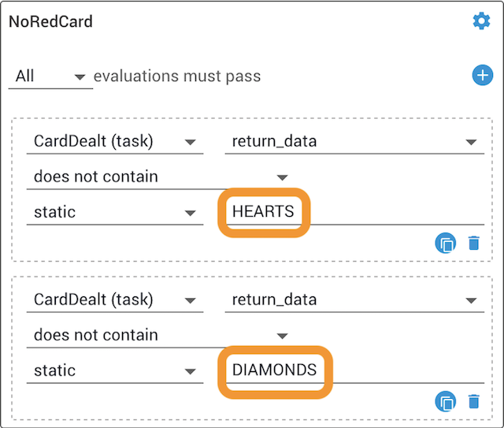Duplicate the HEARTS evaluation rule
This screenshot has width=504, height=428.
446,243
